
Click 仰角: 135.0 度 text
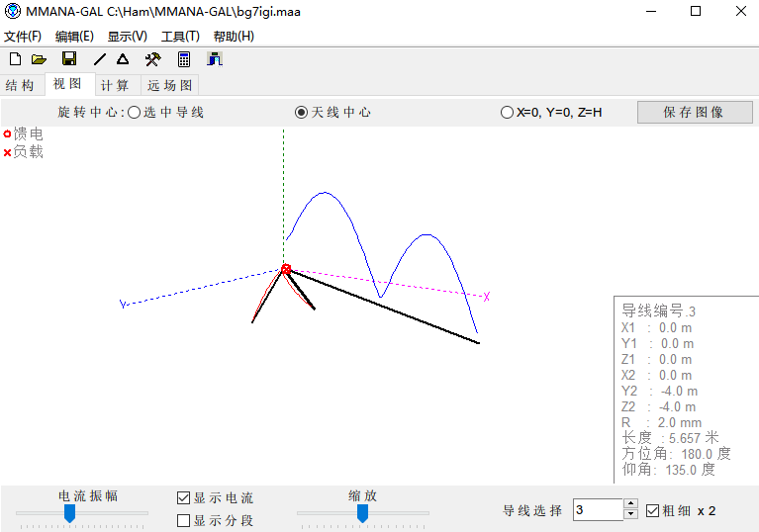point(669,469)
